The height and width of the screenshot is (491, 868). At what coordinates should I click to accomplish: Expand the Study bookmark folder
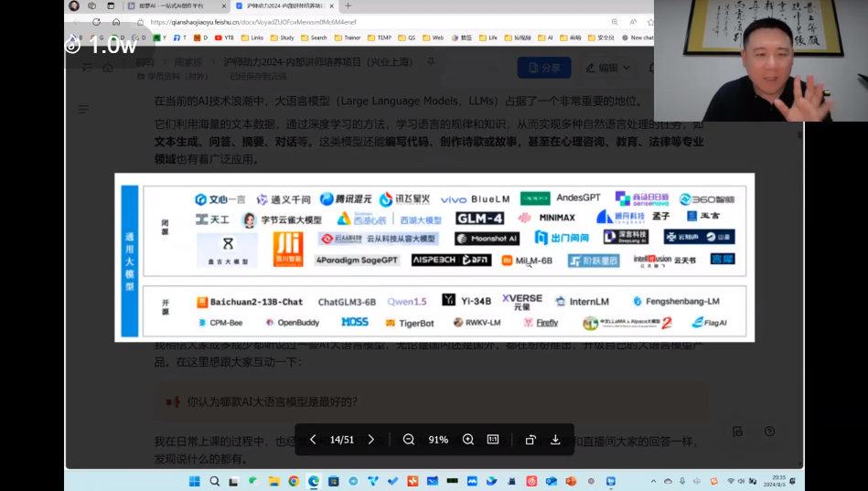[283, 37]
